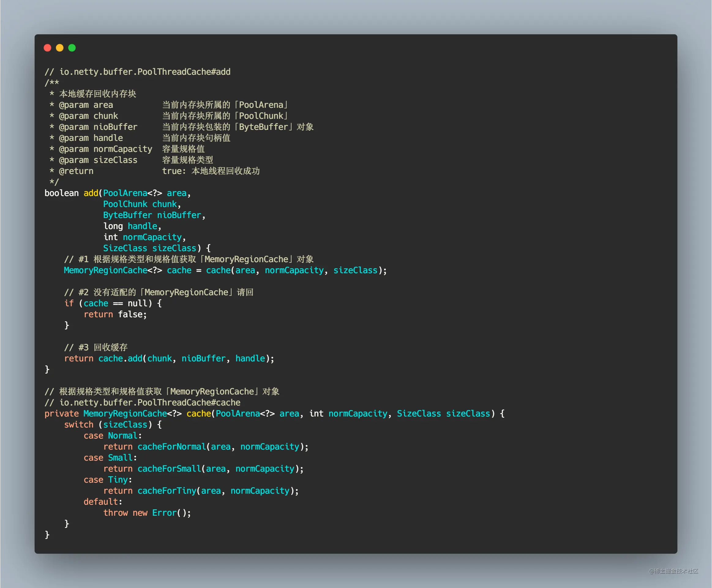The width and height of the screenshot is (712, 588).
Task: Click the description "true: 本地线程回收成功"
Action: tap(211, 171)
